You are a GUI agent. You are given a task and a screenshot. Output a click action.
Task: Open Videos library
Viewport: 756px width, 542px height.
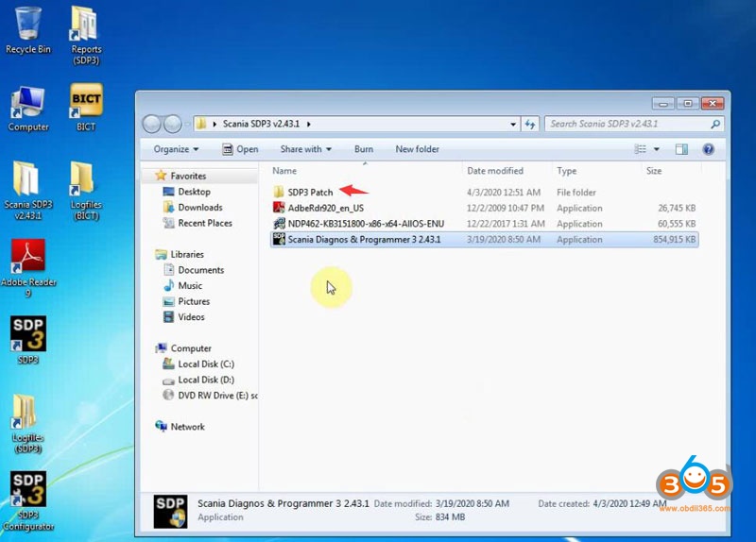point(191,317)
